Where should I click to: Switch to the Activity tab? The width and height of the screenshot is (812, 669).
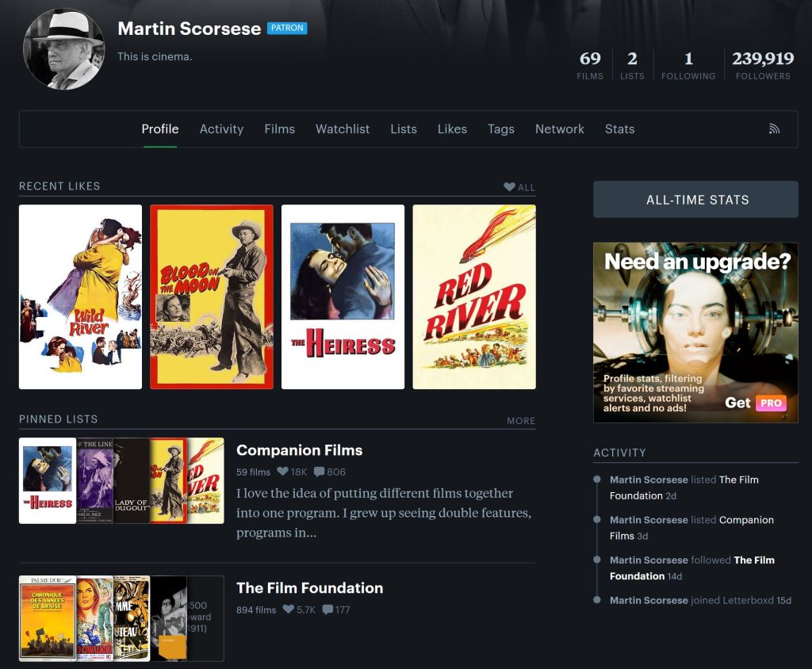(221, 128)
